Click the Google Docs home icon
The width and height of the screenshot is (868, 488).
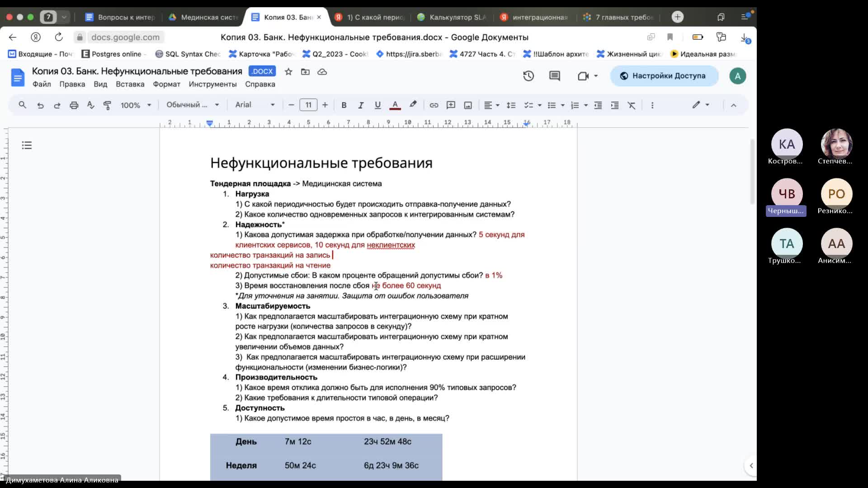(x=18, y=77)
